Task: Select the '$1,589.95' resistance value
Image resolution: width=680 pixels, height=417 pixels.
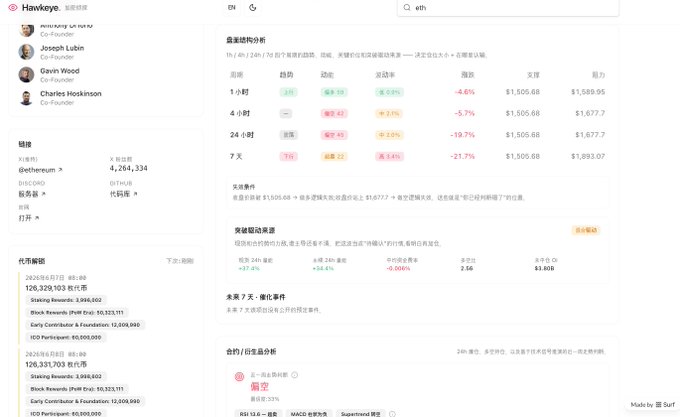Action: [x=588, y=92]
